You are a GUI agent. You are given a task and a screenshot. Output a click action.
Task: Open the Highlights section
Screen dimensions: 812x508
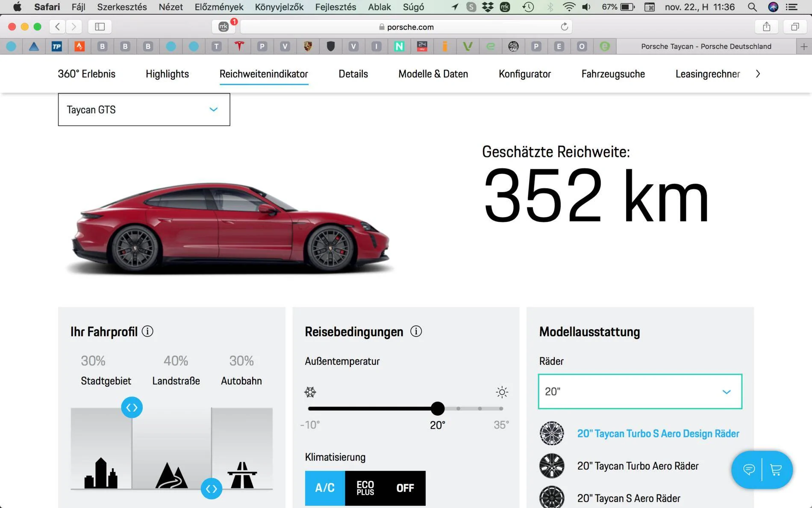(167, 74)
